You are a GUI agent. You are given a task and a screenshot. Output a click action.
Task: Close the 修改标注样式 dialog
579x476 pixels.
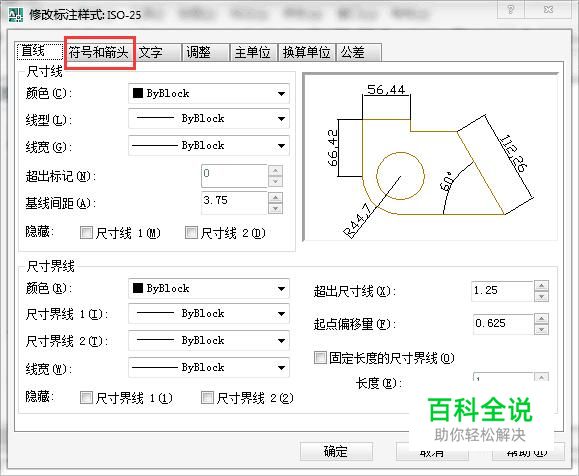[x=548, y=9]
